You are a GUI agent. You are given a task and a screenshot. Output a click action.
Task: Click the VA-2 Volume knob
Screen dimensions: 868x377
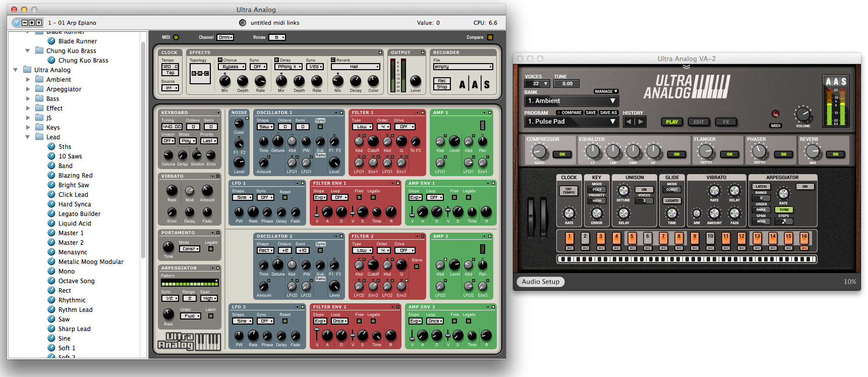[x=803, y=115]
